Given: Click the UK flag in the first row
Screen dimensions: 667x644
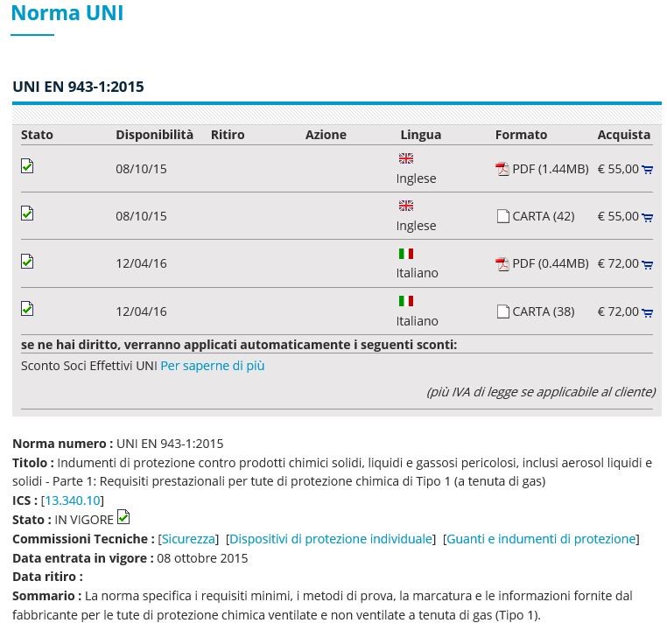Looking at the screenshot, I should coord(406,159).
